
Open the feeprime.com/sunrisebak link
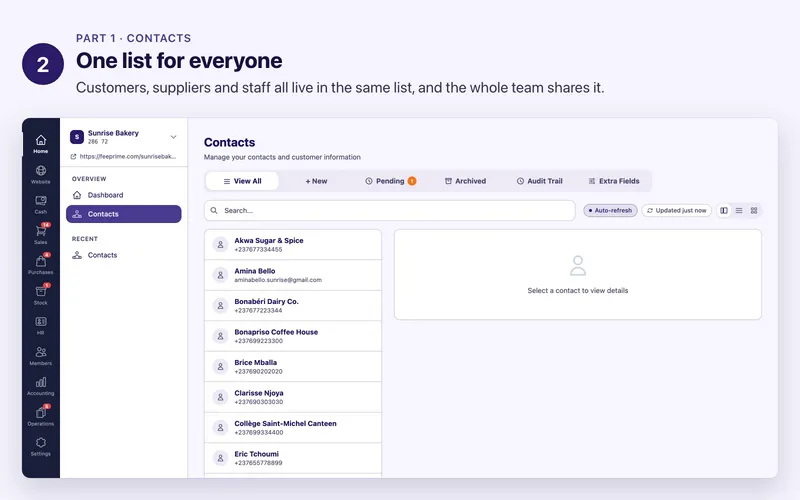(128, 157)
